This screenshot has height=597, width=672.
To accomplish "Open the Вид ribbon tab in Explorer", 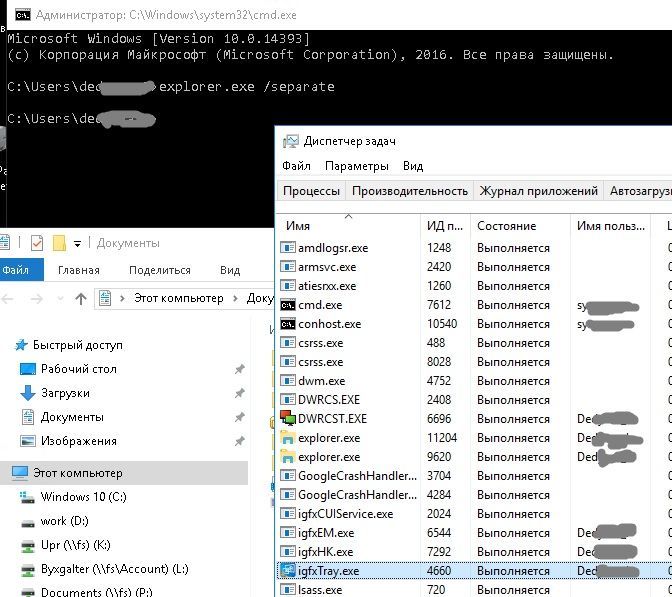I will (x=230, y=270).
